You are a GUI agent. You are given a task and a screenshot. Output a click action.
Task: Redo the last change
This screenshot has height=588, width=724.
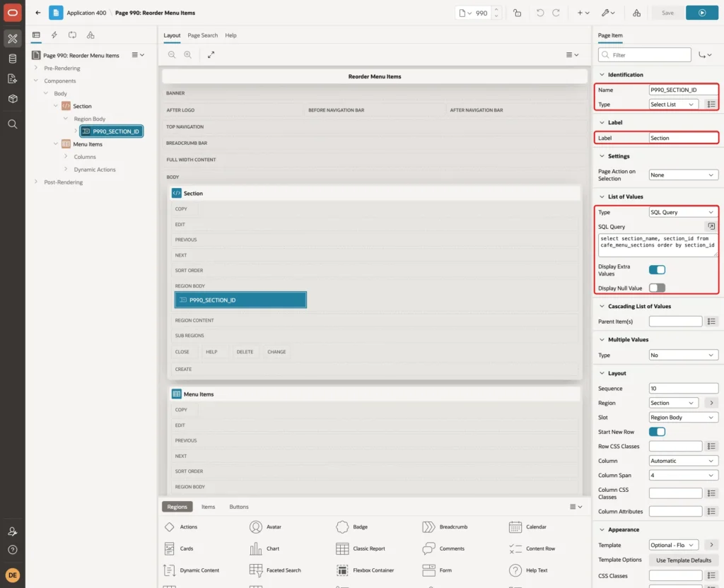[556, 13]
